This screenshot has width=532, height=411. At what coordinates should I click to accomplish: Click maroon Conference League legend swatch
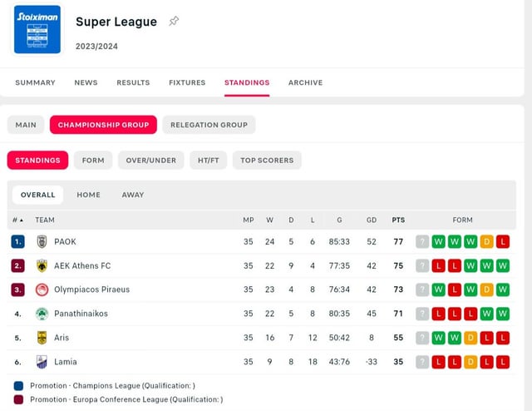(x=18, y=400)
